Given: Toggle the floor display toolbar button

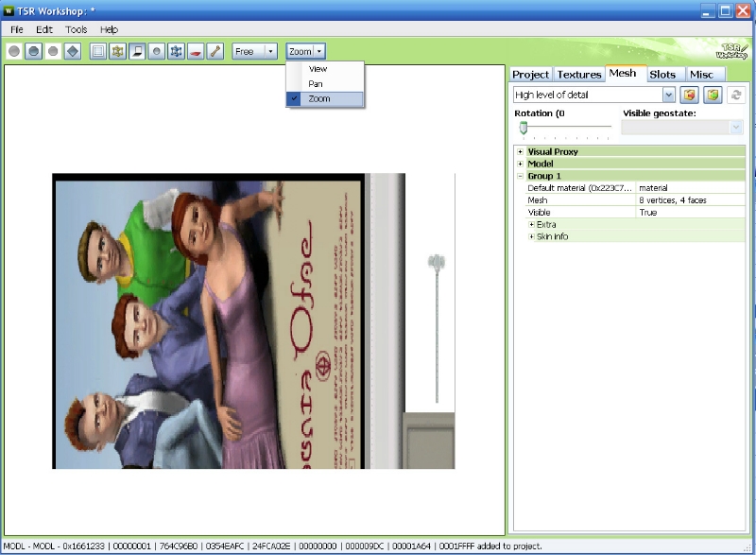Looking at the screenshot, I should click(x=137, y=51).
